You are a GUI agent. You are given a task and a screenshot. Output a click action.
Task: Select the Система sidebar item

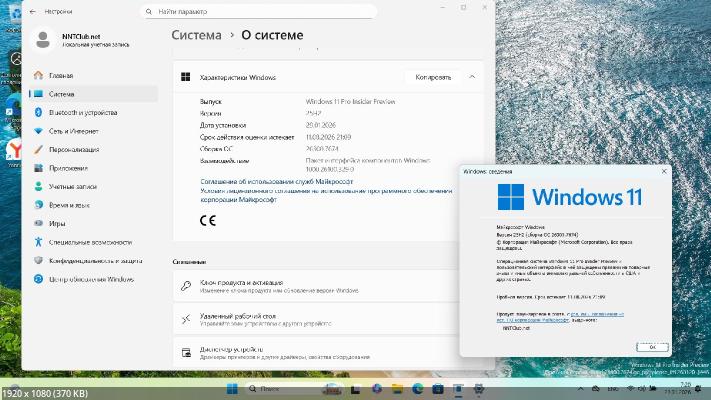pos(61,94)
